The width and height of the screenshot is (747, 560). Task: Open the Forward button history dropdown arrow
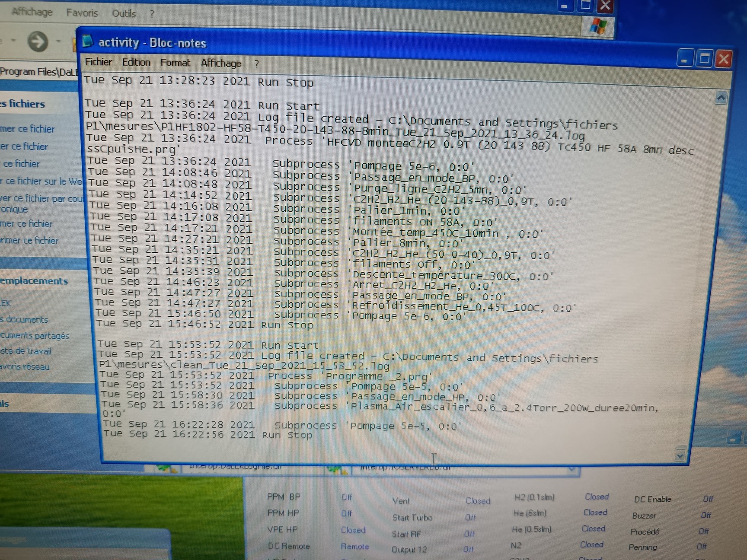coord(58,41)
